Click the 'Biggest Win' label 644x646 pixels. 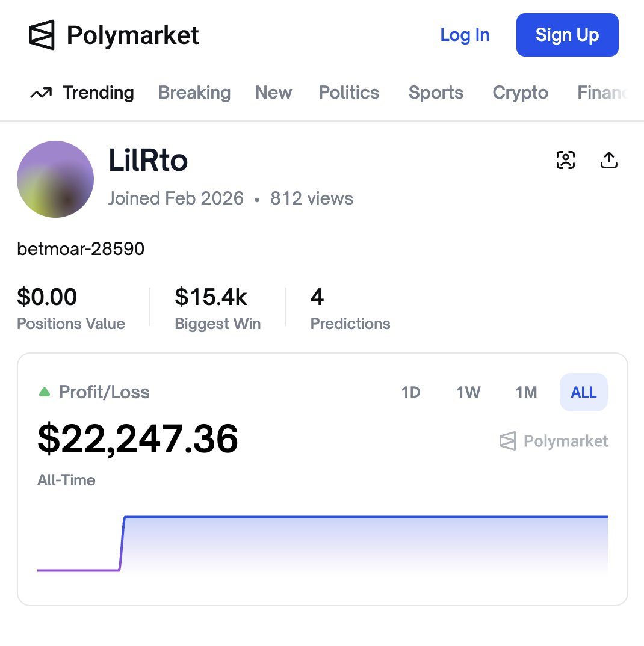(218, 324)
